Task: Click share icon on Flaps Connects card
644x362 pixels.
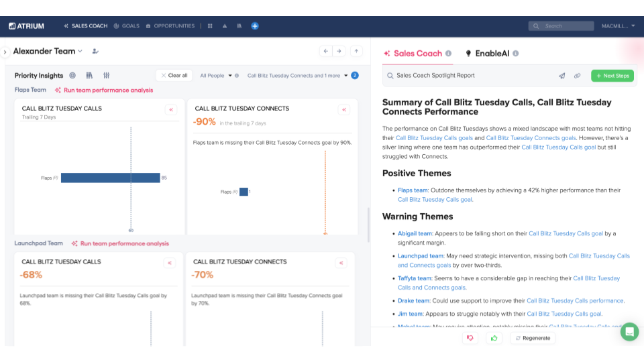Action: 344,109
